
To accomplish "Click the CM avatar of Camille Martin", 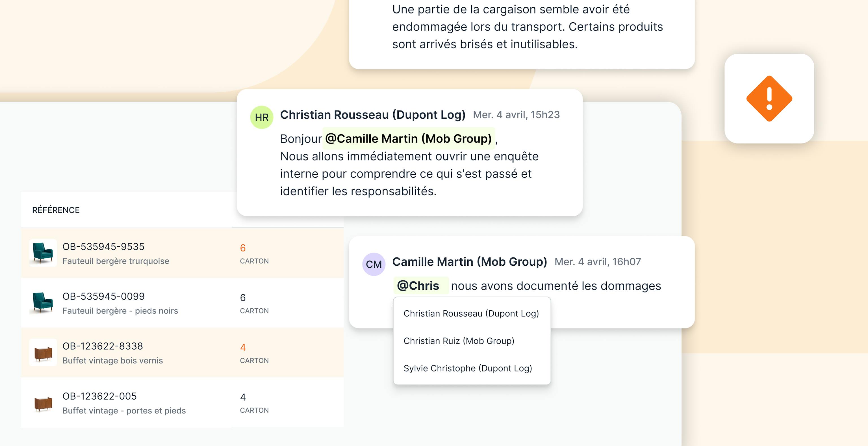I will pos(373,264).
